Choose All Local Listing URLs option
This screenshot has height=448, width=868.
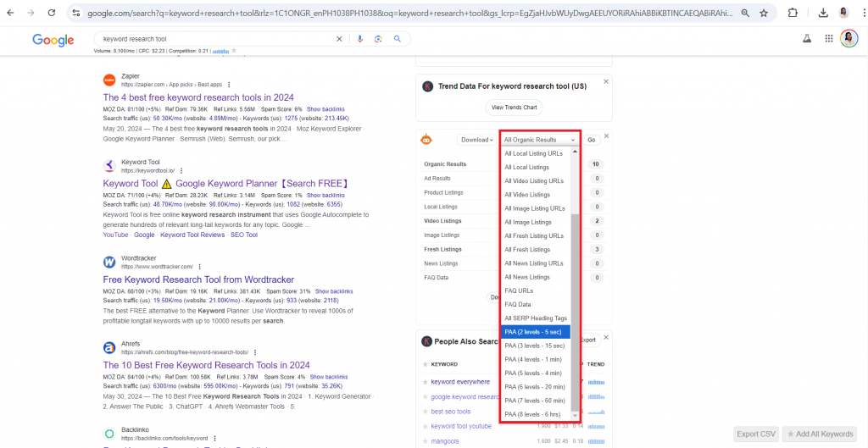536,153
